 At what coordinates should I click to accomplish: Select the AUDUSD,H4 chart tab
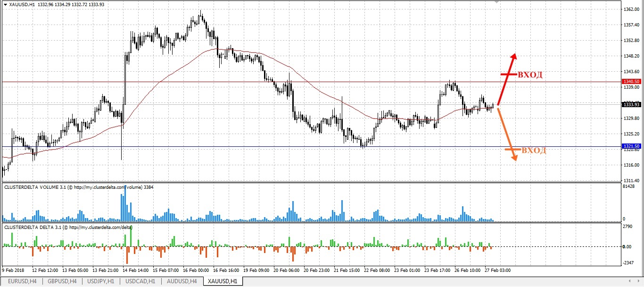pos(182,281)
